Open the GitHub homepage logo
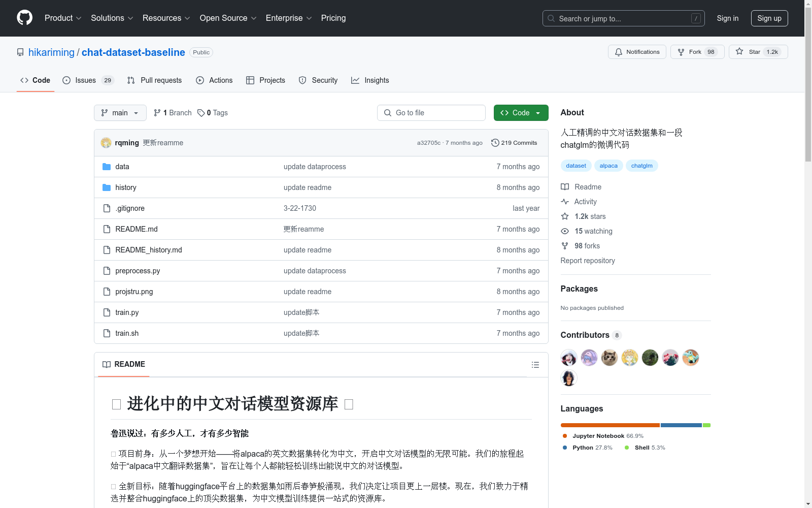The height and width of the screenshot is (508, 812). (24, 18)
